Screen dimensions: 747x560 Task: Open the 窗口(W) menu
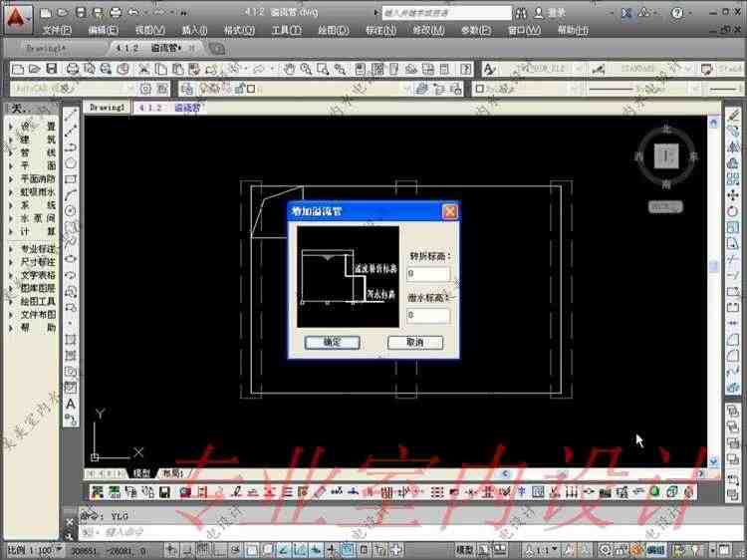tap(524, 30)
